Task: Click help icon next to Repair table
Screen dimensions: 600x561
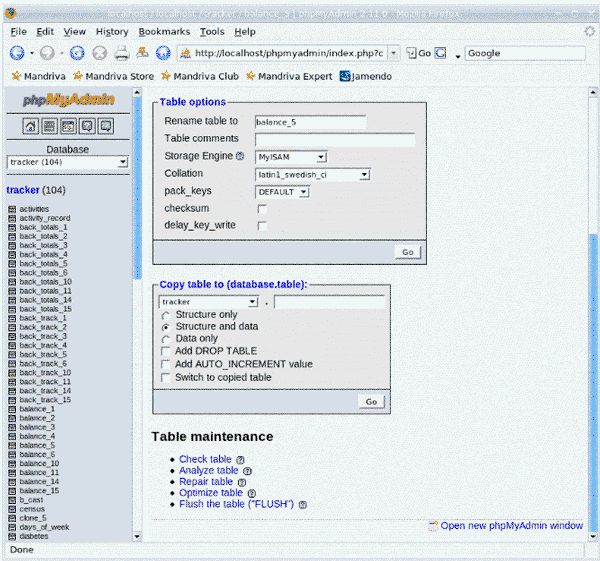Action: click(242, 482)
